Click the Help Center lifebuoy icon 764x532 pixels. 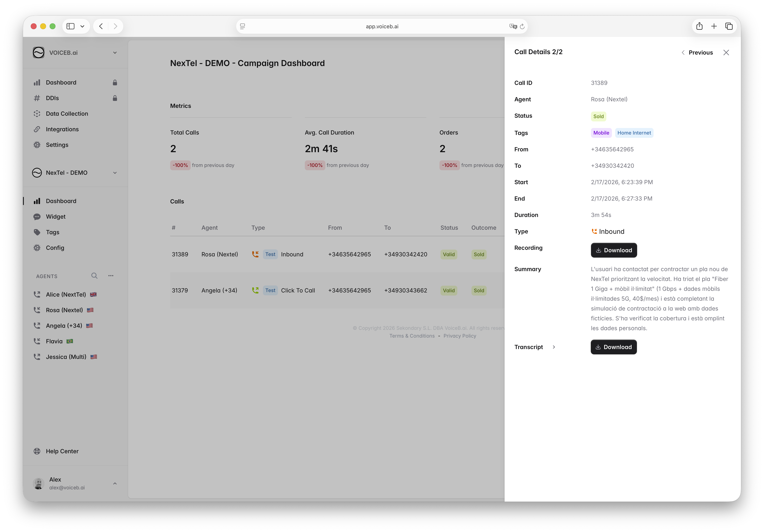coord(37,451)
